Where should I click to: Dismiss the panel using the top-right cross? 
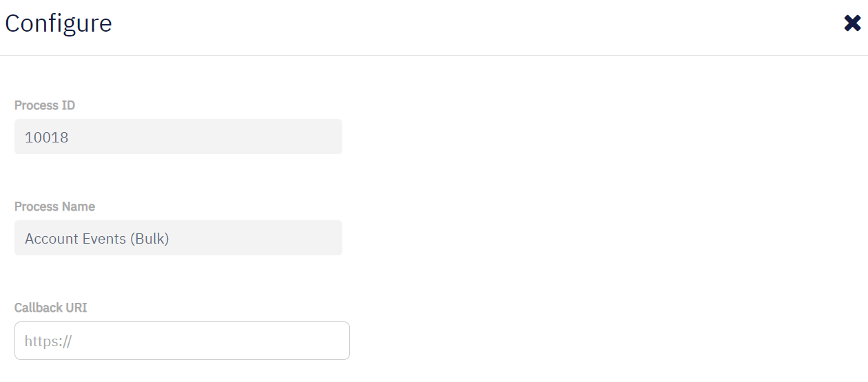pyautogui.click(x=852, y=23)
